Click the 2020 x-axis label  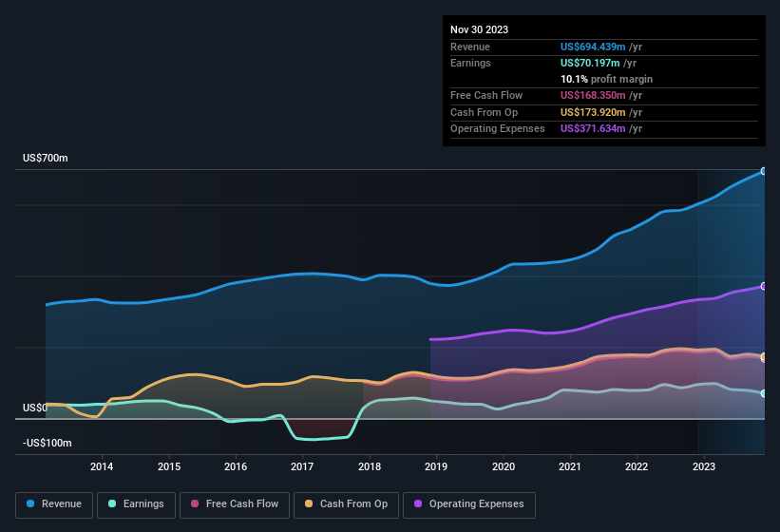(503, 466)
